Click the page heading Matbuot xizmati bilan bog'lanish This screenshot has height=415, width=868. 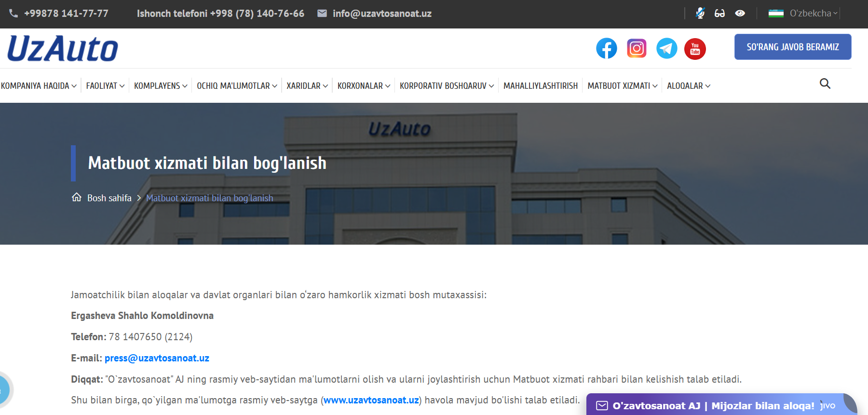207,163
